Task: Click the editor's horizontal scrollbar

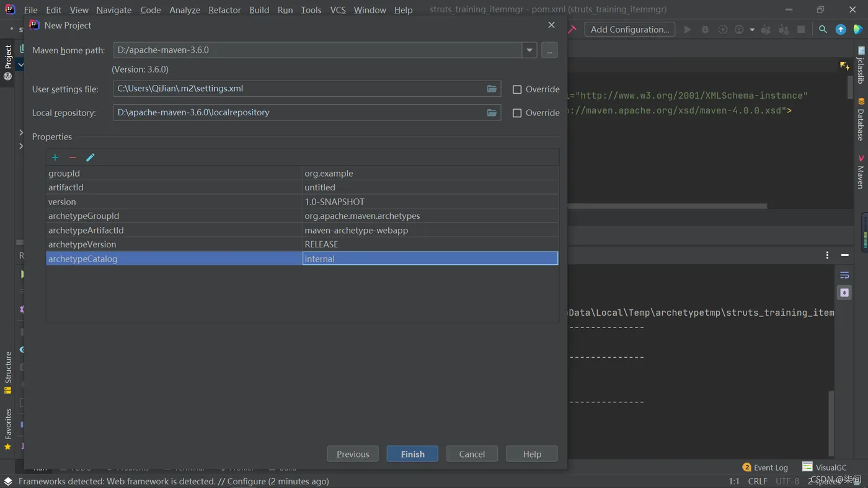Action: click(x=667, y=206)
